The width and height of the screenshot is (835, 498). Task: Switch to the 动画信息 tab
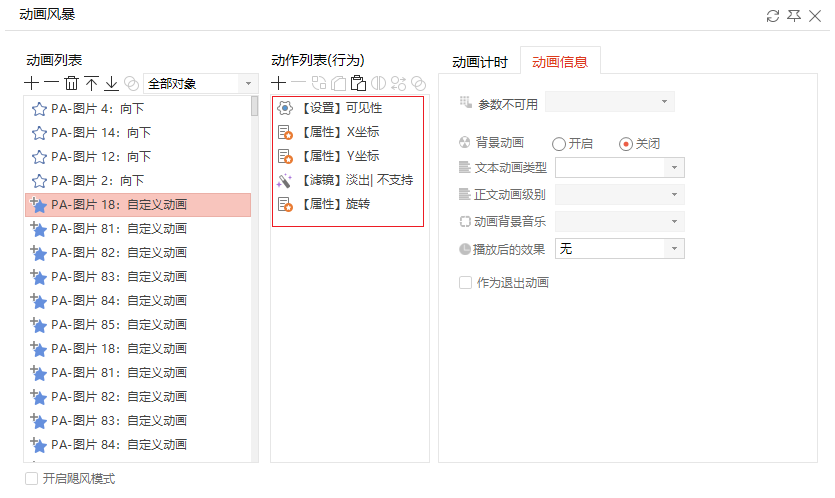click(560, 62)
